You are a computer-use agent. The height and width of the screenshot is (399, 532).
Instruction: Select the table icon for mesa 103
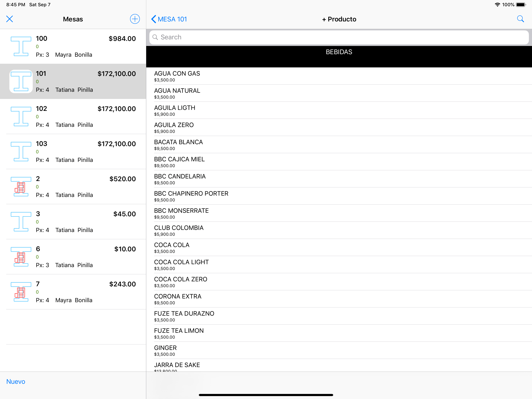[21, 152]
